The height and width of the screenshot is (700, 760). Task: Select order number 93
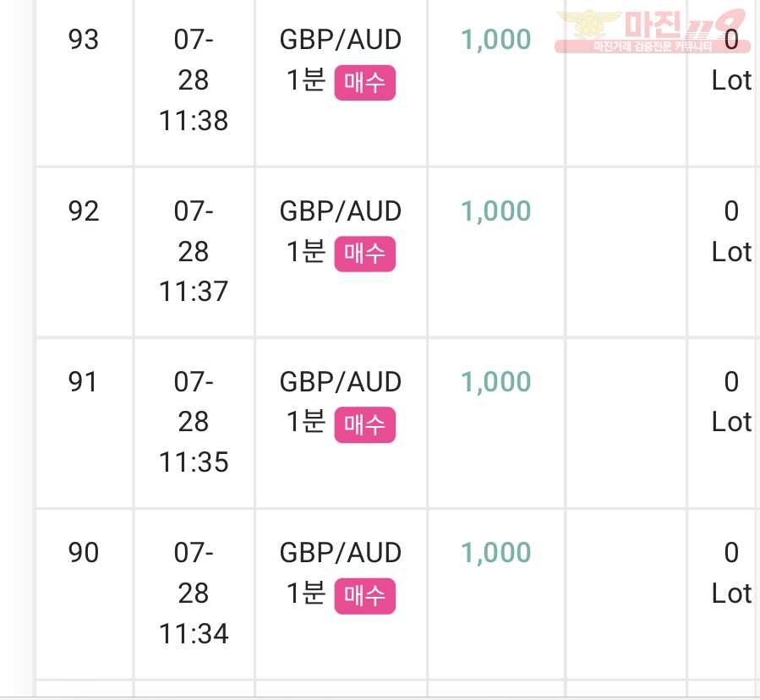[x=84, y=39]
